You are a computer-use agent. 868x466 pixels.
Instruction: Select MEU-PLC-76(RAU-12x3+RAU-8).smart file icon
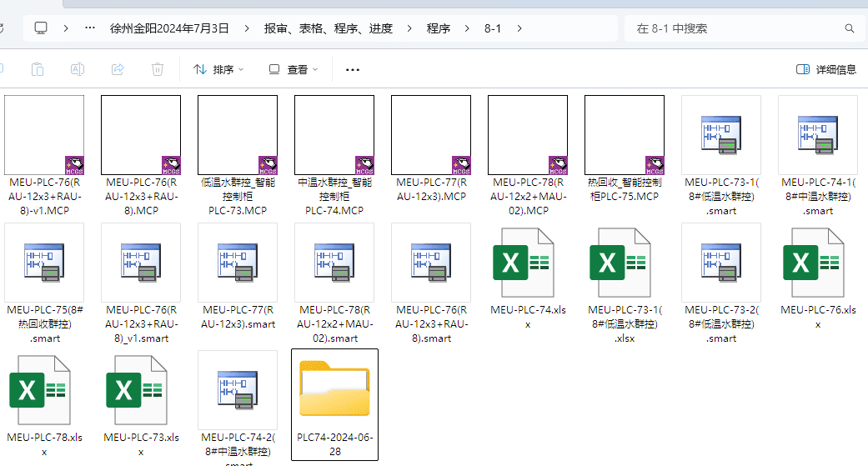pyautogui.click(x=431, y=263)
